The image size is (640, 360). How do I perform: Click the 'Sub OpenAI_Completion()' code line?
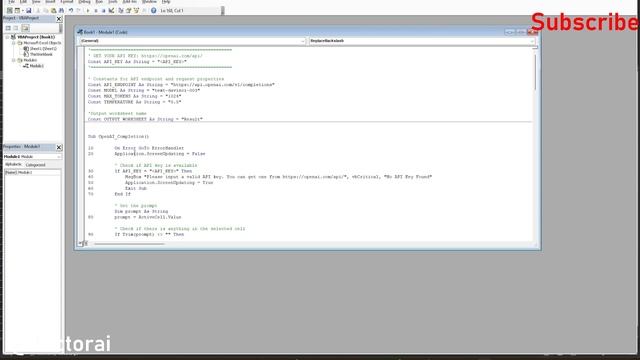pyautogui.click(x=118, y=136)
